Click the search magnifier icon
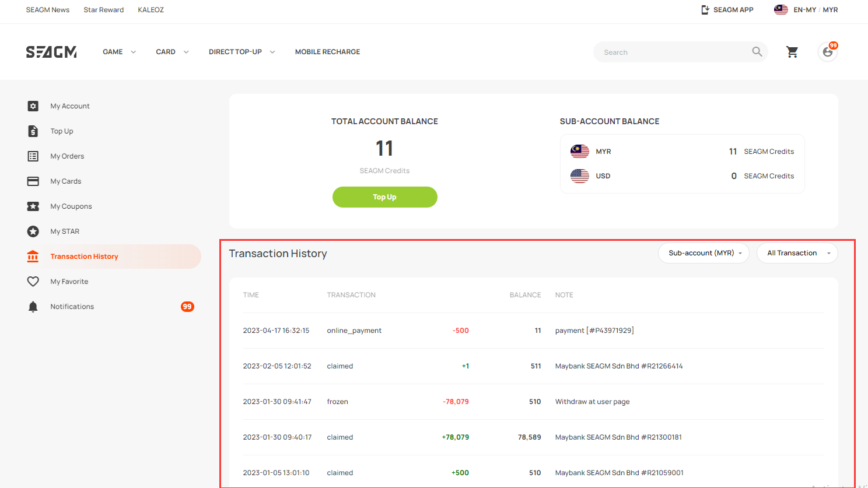 point(757,52)
